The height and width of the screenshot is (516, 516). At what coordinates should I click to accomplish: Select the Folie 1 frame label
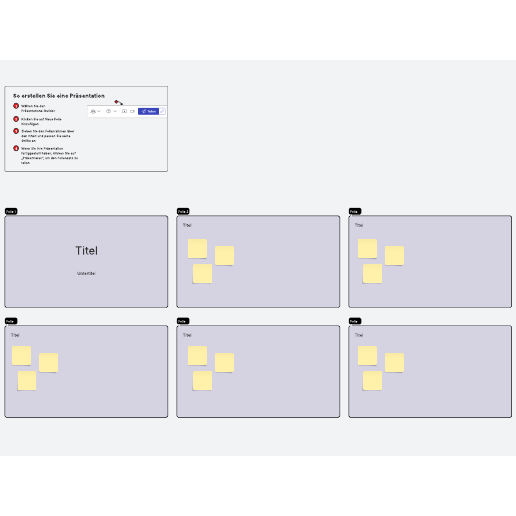point(11,211)
